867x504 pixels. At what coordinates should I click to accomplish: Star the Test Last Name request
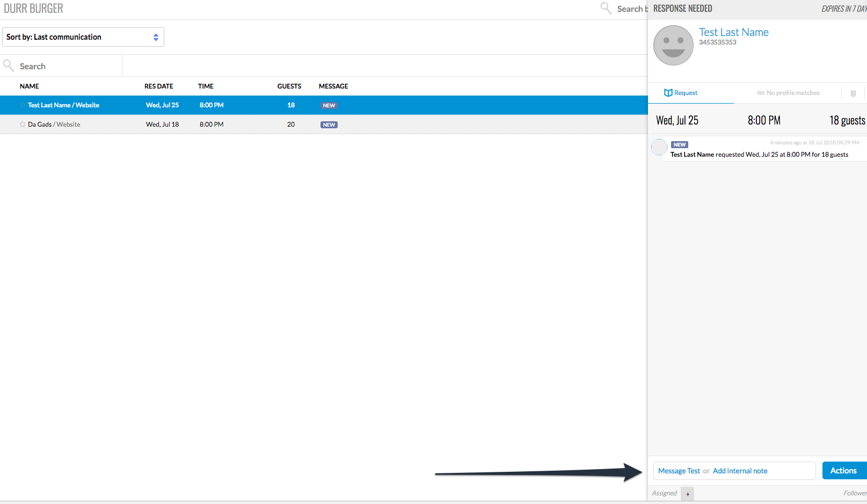pos(23,105)
